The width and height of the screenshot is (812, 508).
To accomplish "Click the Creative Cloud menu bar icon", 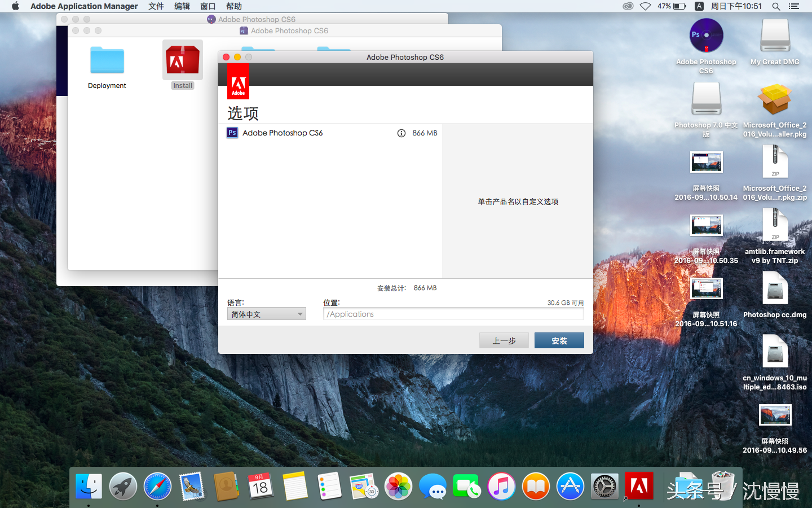I will [628, 6].
